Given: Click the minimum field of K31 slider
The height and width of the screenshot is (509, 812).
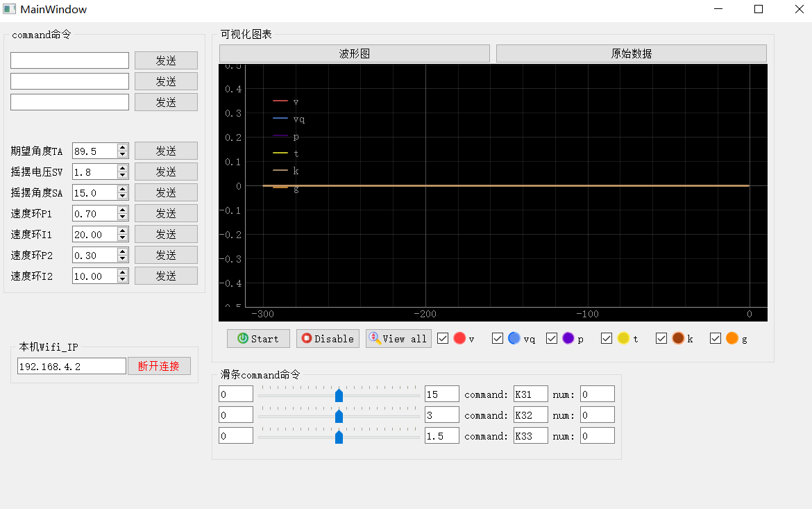Looking at the screenshot, I should tap(236, 394).
